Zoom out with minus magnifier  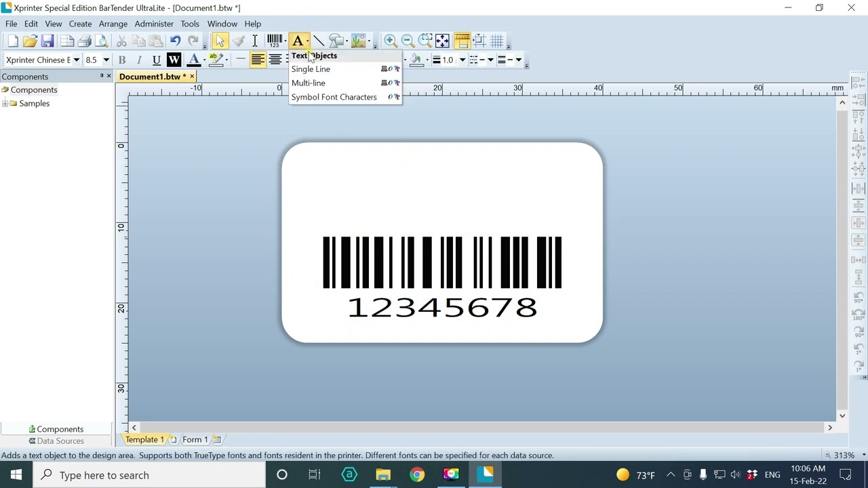pyautogui.click(x=408, y=41)
